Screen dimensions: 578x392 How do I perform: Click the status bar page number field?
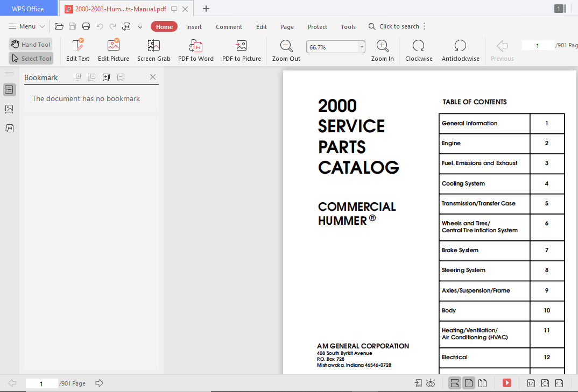[x=41, y=383]
